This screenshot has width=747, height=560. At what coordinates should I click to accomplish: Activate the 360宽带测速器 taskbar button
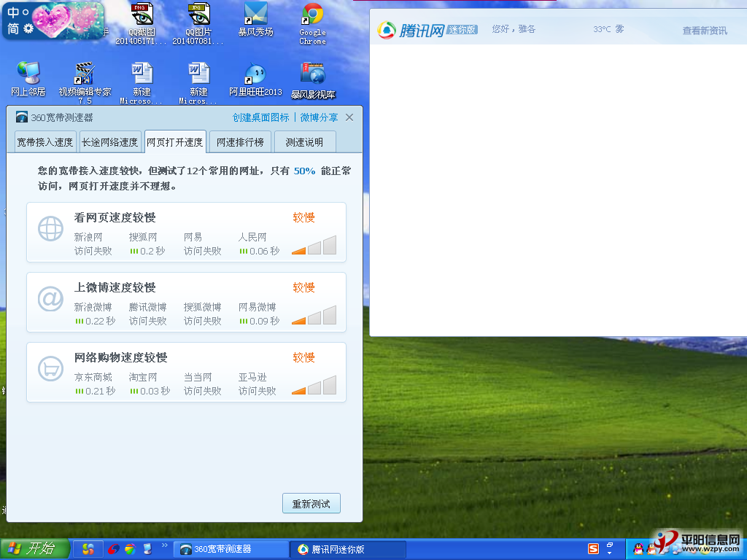click(x=231, y=549)
